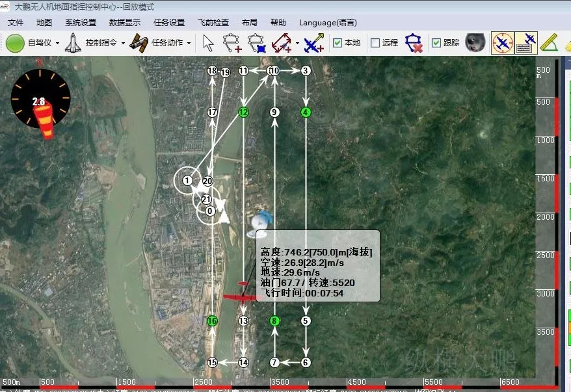The height and width of the screenshot is (392, 571).
Task: Uncheck the 跟踪 tracking checkbox
Action: tap(436, 43)
